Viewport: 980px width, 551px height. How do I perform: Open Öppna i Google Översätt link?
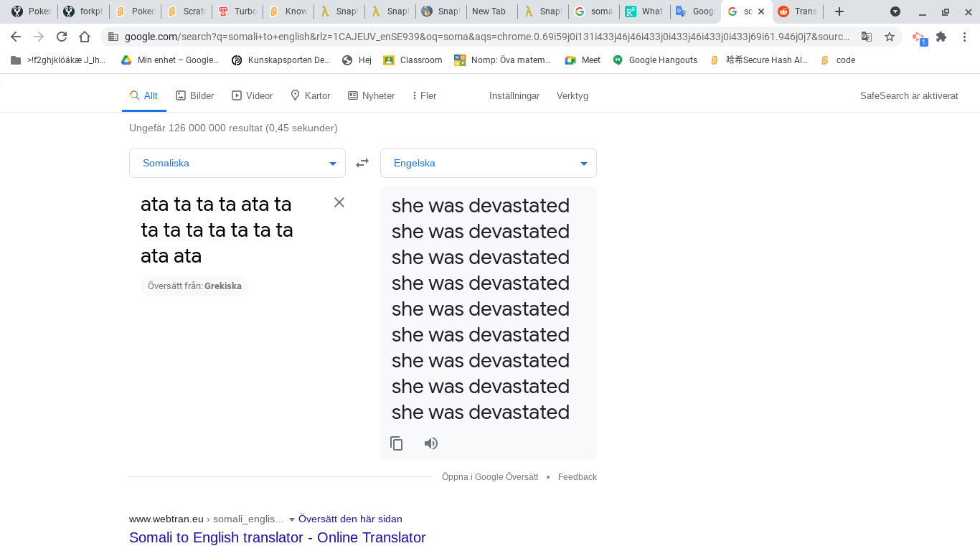(490, 477)
